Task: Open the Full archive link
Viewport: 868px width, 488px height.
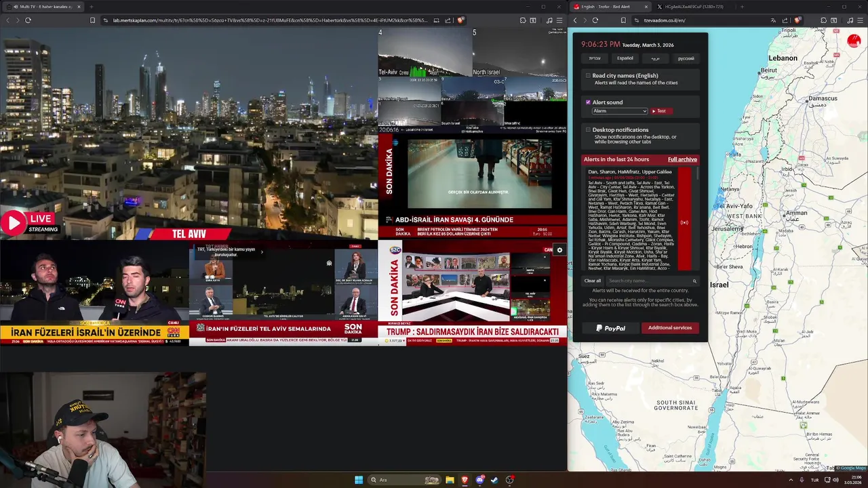Action: (x=682, y=159)
